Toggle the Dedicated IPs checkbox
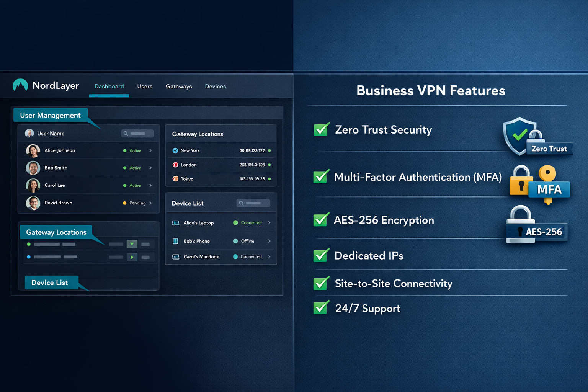 [321, 255]
